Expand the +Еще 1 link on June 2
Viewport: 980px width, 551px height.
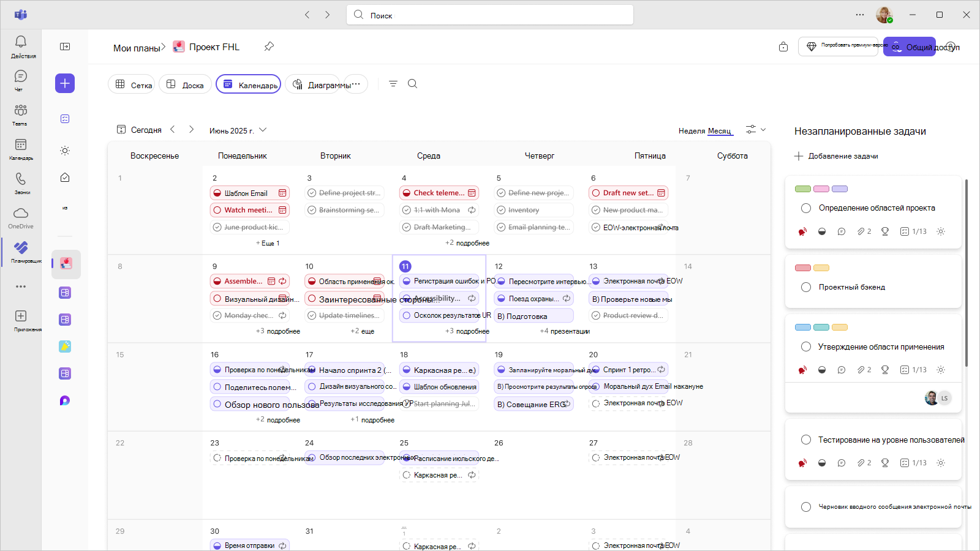[268, 243]
